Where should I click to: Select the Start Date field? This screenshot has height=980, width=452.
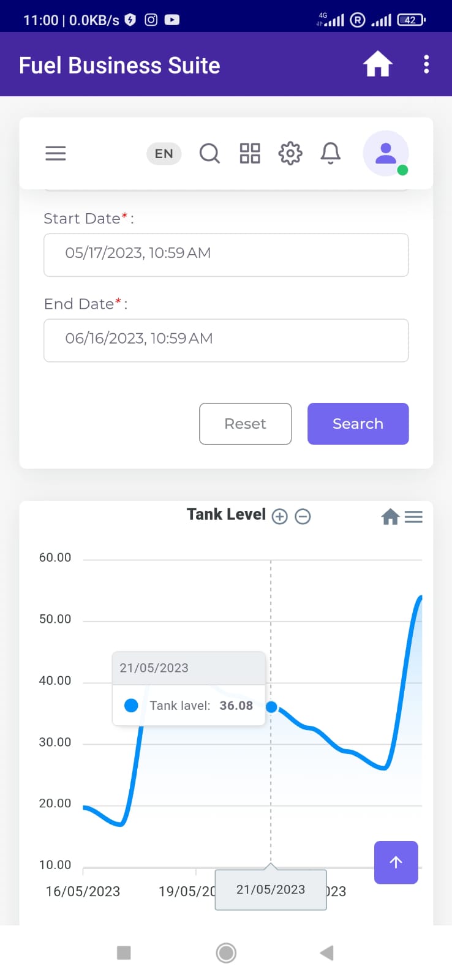coord(226,255)
